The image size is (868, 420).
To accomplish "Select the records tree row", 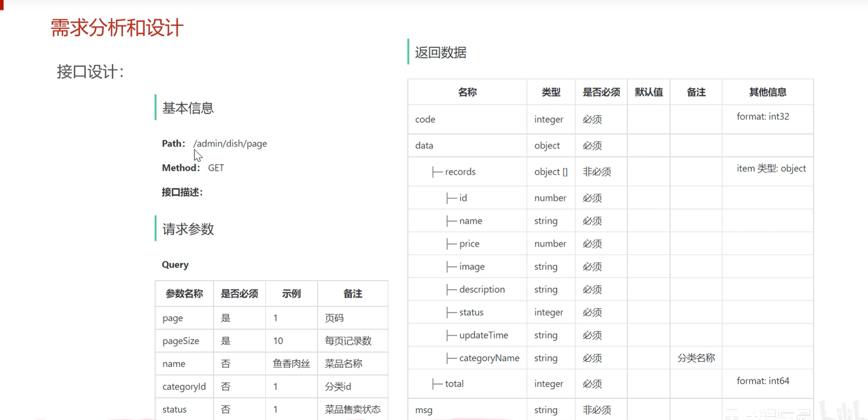I will click(460, 171).
